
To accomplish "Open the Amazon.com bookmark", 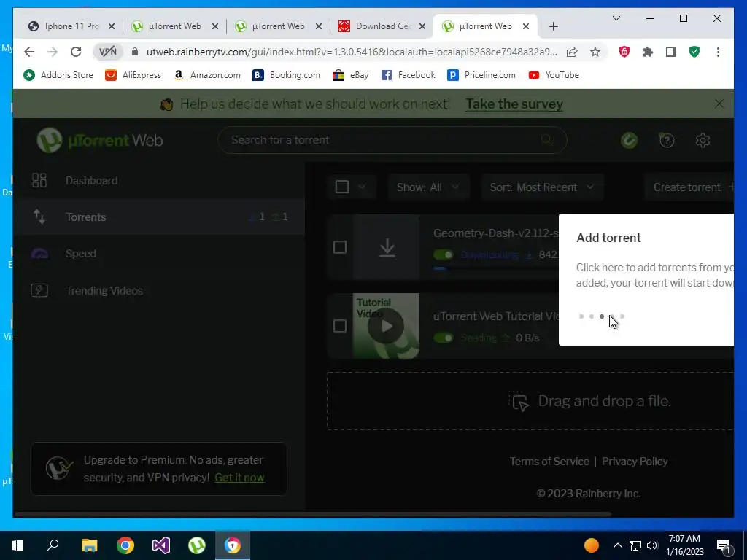I will pos(206,75).
